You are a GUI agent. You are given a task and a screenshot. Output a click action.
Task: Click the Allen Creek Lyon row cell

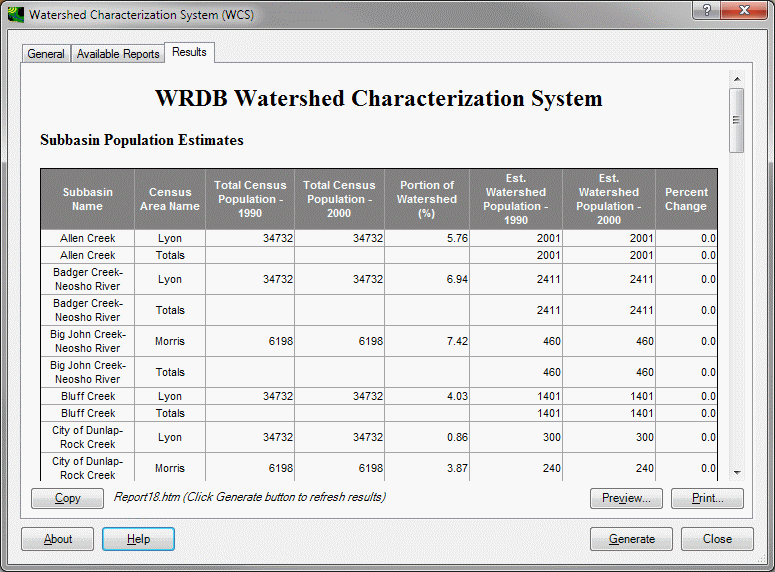coord(88,238)
